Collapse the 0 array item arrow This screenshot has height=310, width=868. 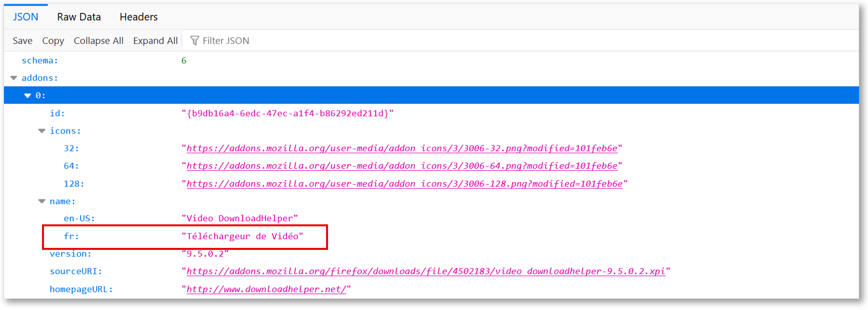[27, 96]
